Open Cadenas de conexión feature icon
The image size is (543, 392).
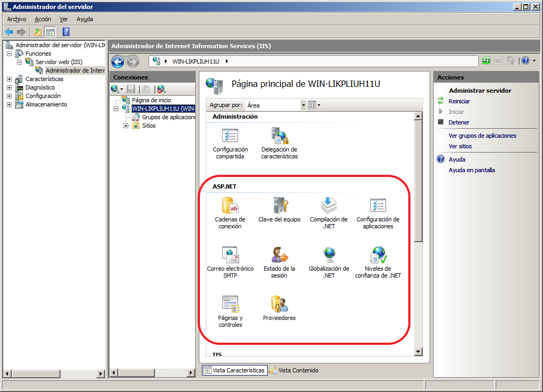230,206
